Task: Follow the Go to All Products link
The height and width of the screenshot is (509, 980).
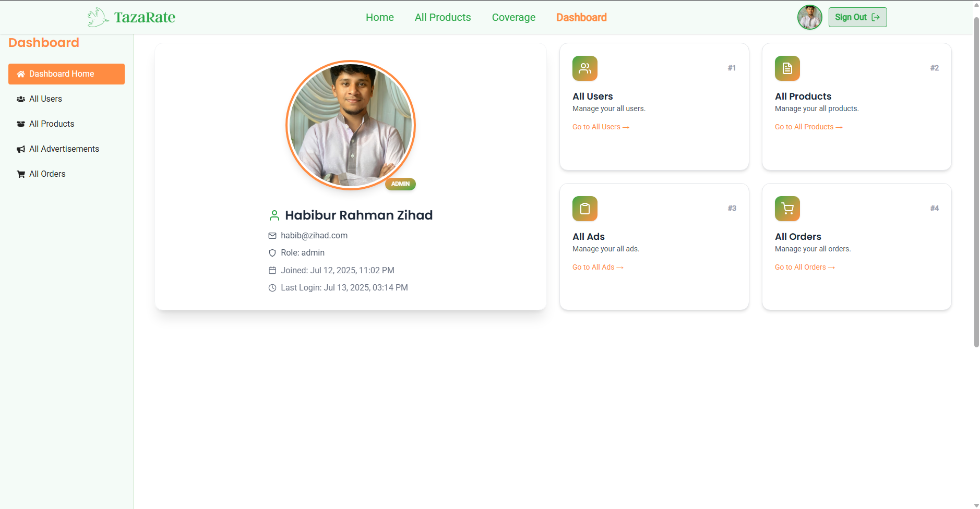Action: click(x=809, y=127)
